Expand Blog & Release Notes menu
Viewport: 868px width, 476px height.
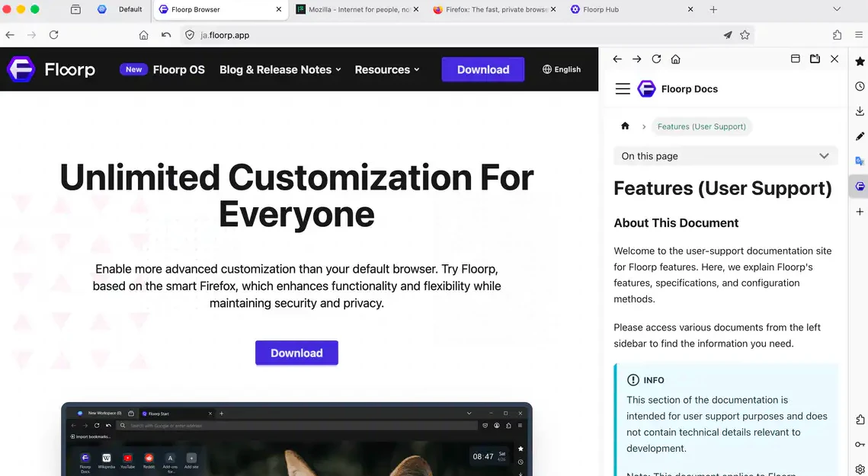(280, 70)
